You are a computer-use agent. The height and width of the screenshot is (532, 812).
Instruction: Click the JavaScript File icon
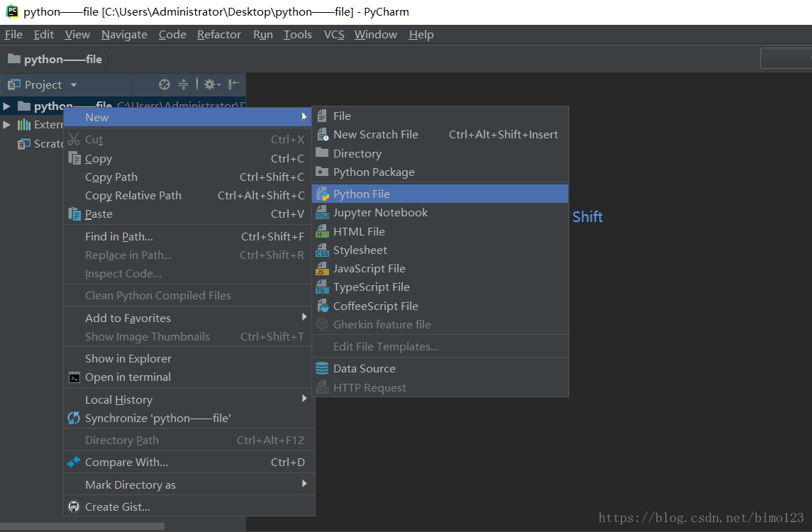pos(322,268)
